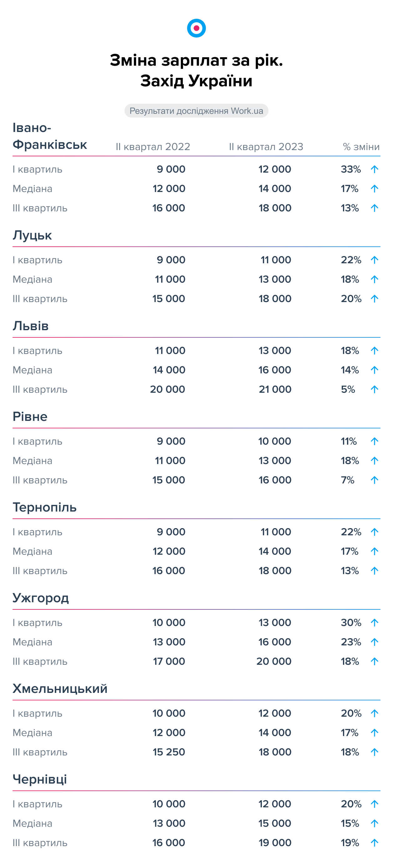Image resolution: width=393 pixels, height=868 pixels.
Task: Click the 'Результати дослідження Work.ua' badge
Action: (x=196, y=111)
